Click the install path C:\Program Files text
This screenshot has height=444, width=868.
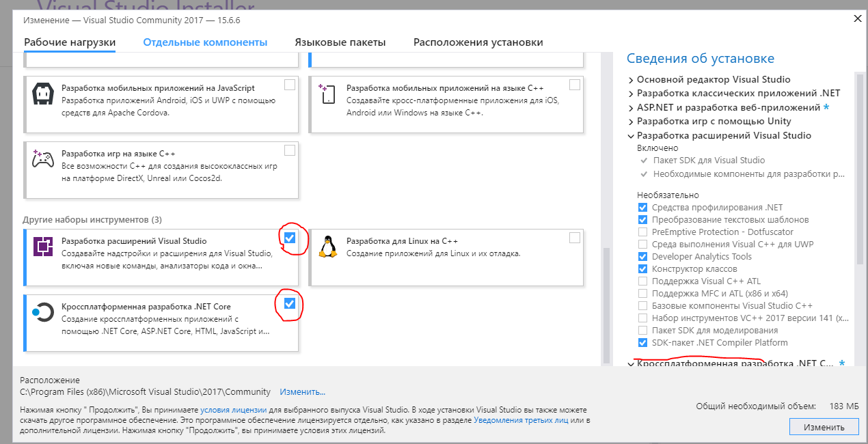point(145,392)
